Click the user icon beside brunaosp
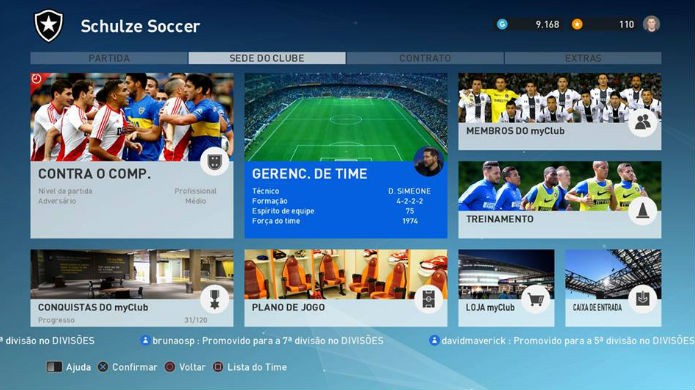 coord(145,340)
